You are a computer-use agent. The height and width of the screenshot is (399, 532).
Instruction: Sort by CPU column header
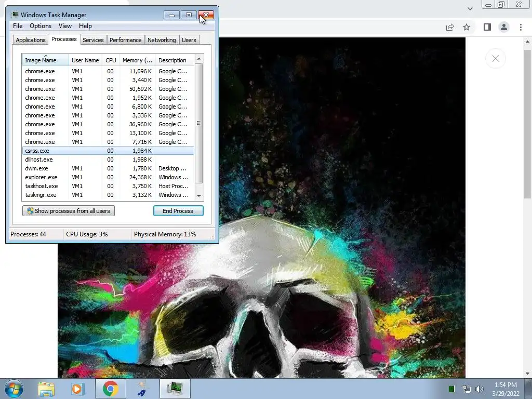point(111,60)
